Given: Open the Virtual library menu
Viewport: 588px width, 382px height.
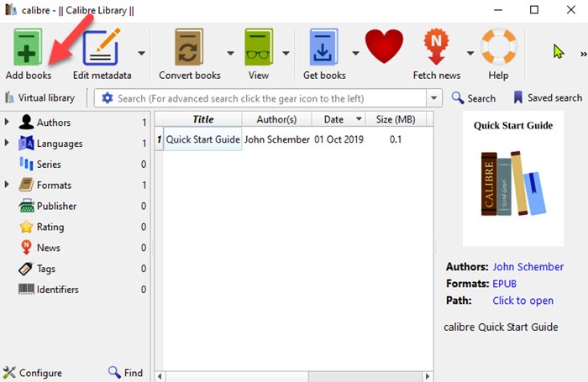Looking at the screenshot, I should point(39,98).
